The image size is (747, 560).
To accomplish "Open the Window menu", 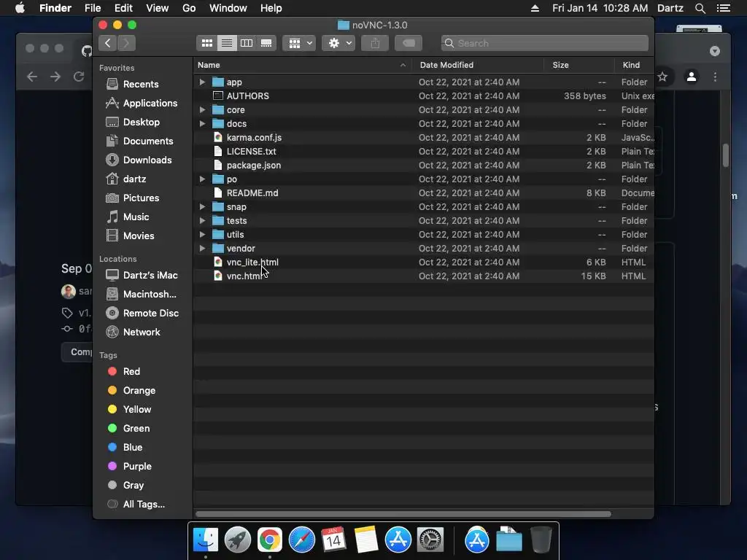I will [x=228, y=8].
